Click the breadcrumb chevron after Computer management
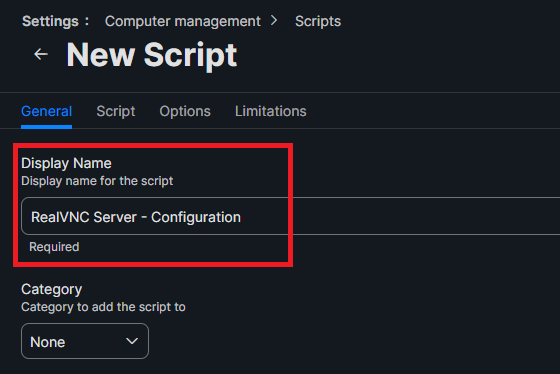The image size is (560, 374). point(274,21)
